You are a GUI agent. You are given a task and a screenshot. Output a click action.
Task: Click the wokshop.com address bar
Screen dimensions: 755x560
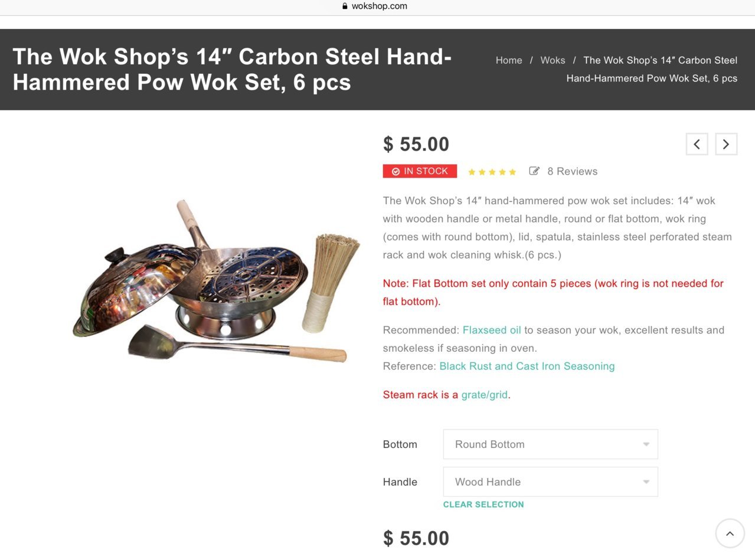[x=378, y=6]
